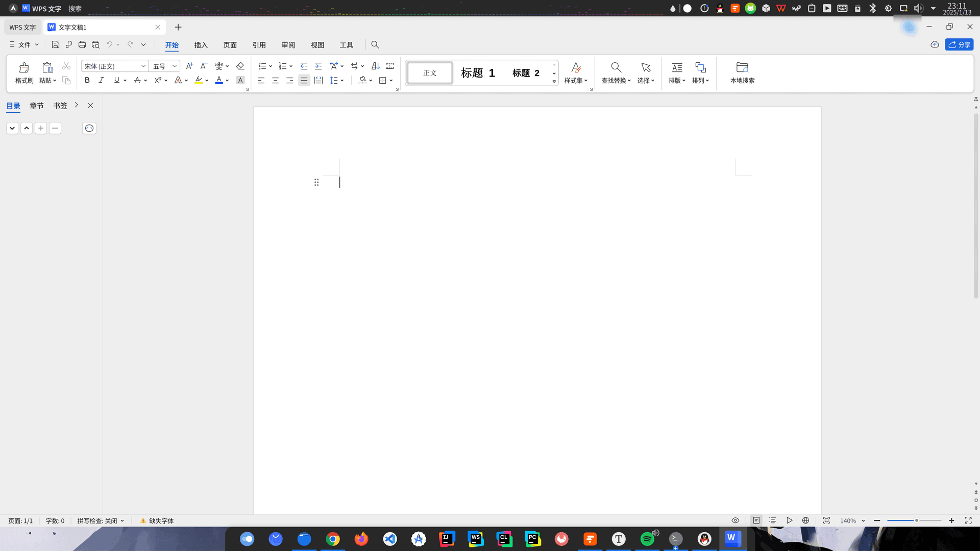Toggle character shading highlight A
This screenshot has width=980, height=551.
[240, 80]
